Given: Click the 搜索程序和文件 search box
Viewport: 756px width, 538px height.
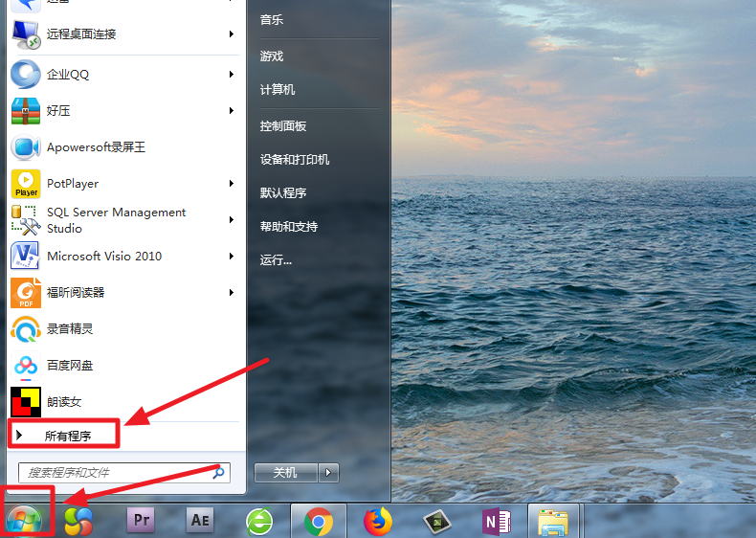Looking at the screenshot, I should tap(115, 472).
